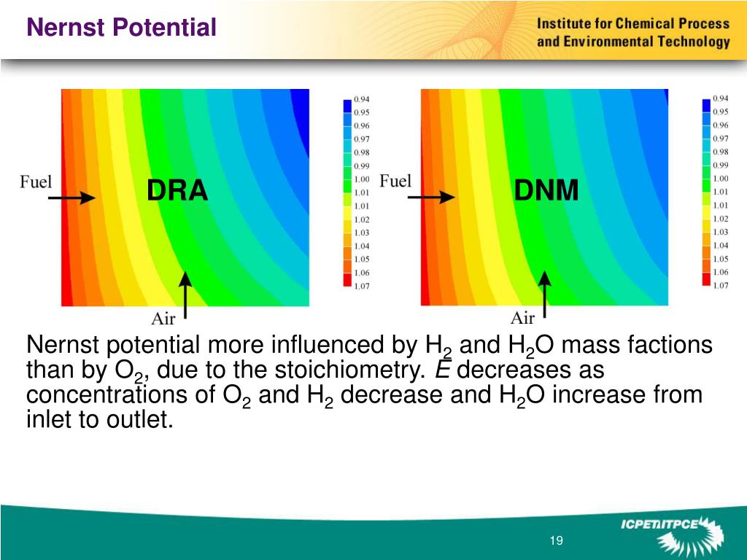Click the 1.07 value on the DNM color legend

[x=720, y=285]
